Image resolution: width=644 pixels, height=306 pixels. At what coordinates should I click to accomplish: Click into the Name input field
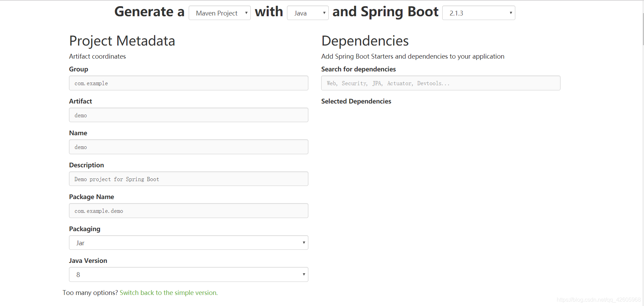[x=188, y=147]
